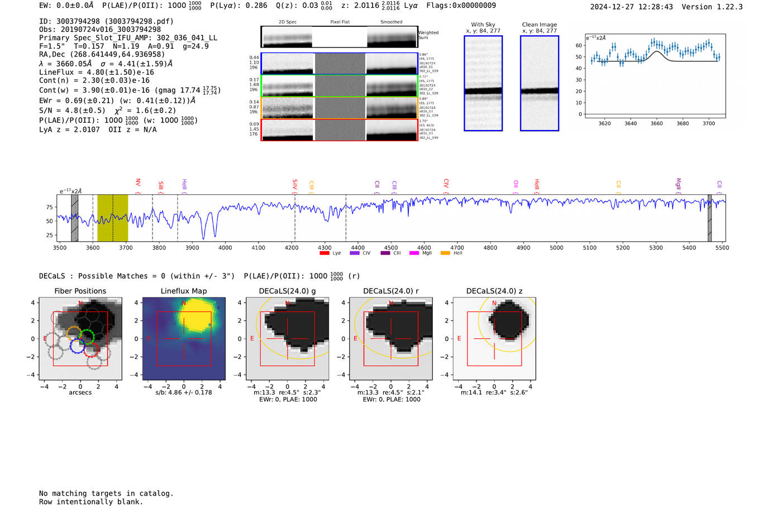Click the blue fiber circle in Fiber Positions
This screenshot has height=532, width=782.
click(78, 346)
